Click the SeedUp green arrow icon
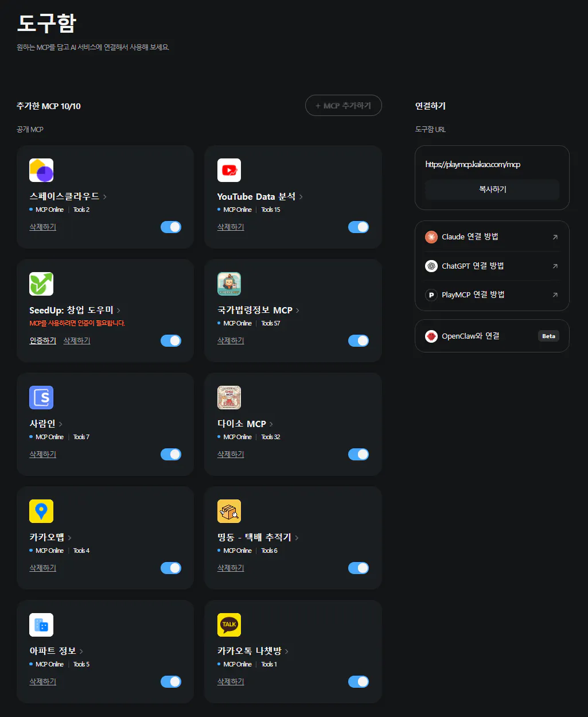588x717 pixels. (41, 284)
